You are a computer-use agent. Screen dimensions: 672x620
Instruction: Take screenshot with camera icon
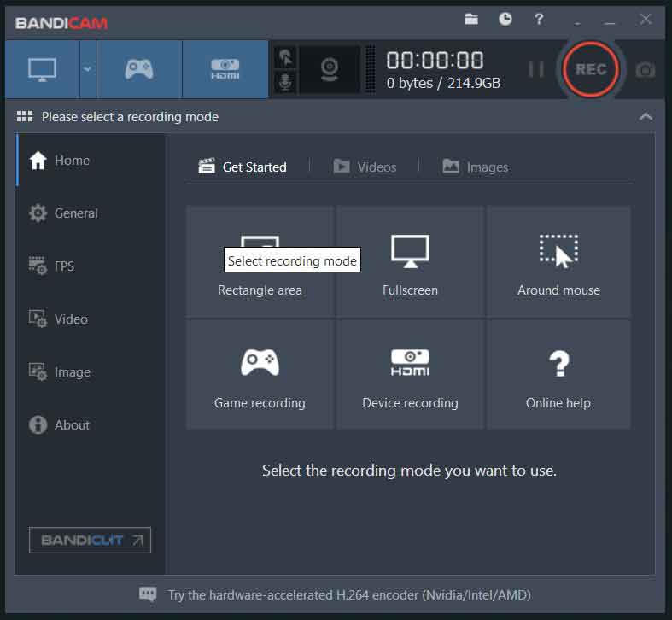(x=645, y=70)
